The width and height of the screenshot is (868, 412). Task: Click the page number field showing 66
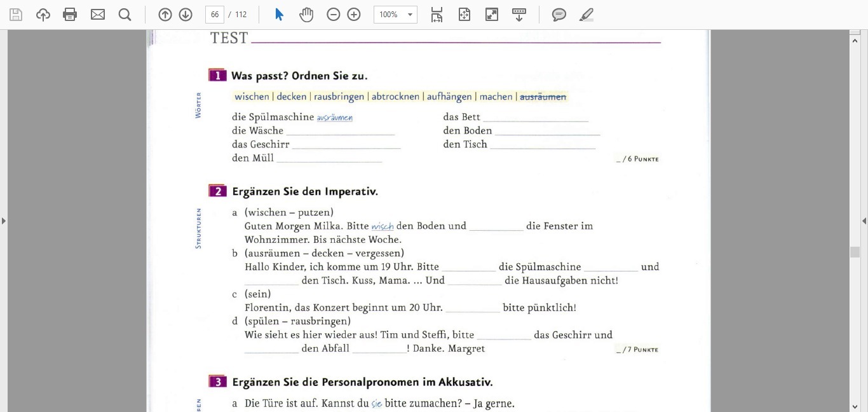tap(215, 15)
